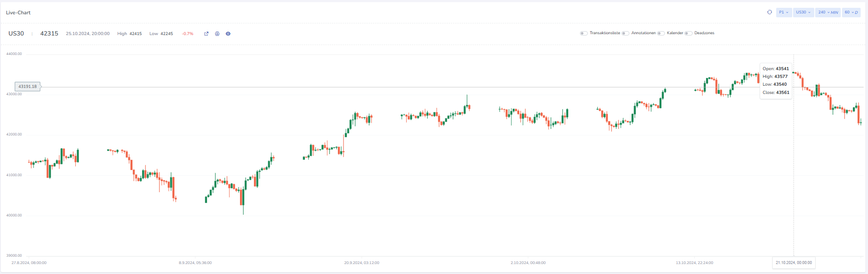Click the Low 42245 value
This screenshot has height=274, width=868.
click(161, 34)
